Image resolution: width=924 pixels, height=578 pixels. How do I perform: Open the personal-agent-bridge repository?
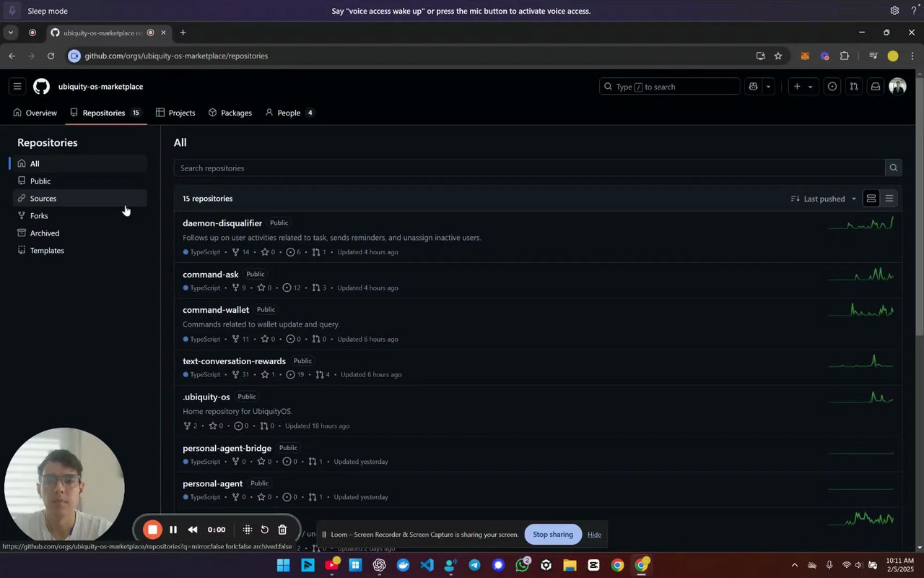(x=227, y=448)
